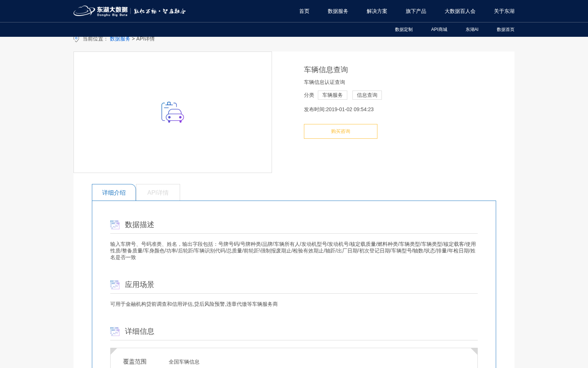588x368 pixels.
Task: Go to 数据定制 submenu link
Action: (404, 29)
